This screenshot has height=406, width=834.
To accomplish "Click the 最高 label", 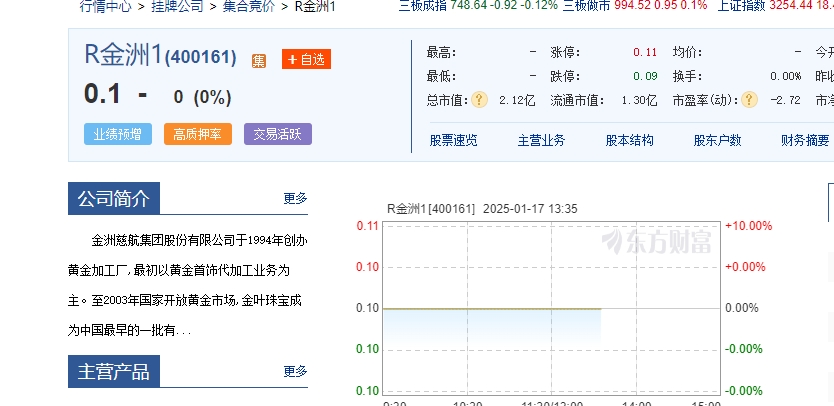I will coord(441,53).
